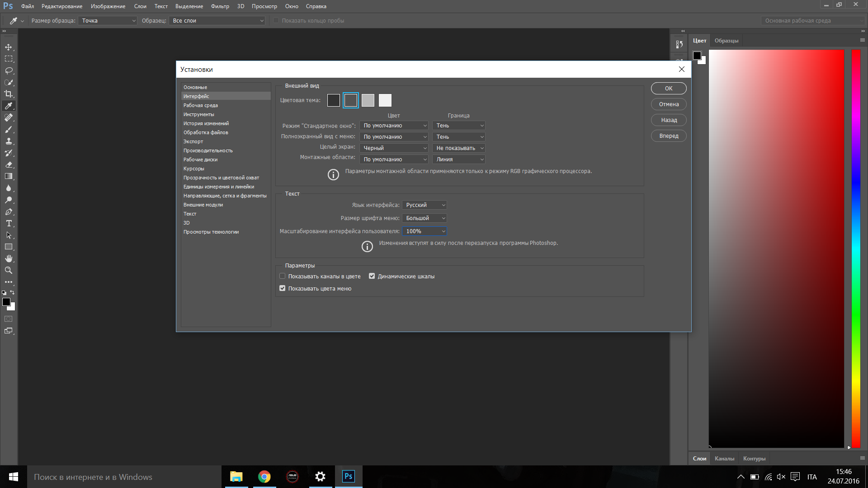Select the Blur tool
868x488 pixels.
point(9,188)
